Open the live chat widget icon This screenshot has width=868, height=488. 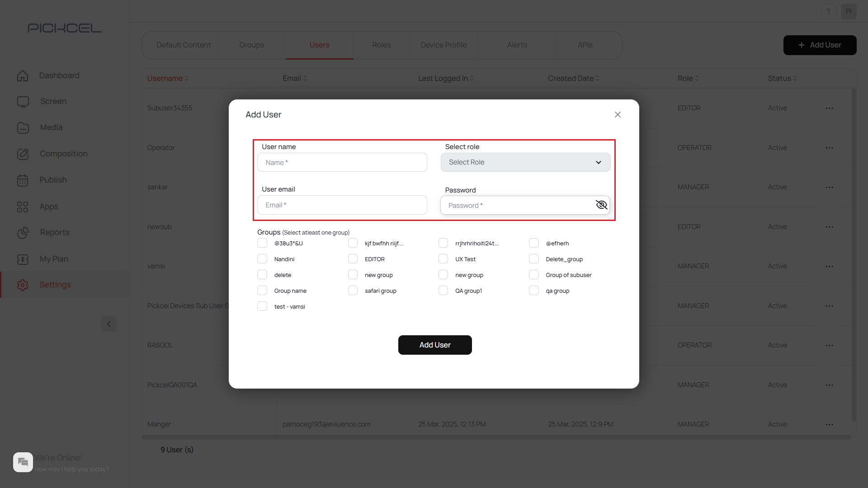pos(23,462)
